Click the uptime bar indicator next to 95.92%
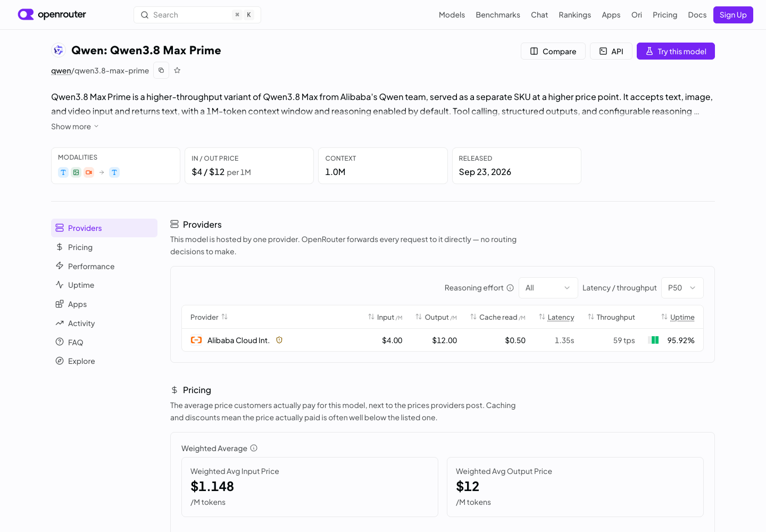This screenshot has height=532, width=766. pos(655,340)
